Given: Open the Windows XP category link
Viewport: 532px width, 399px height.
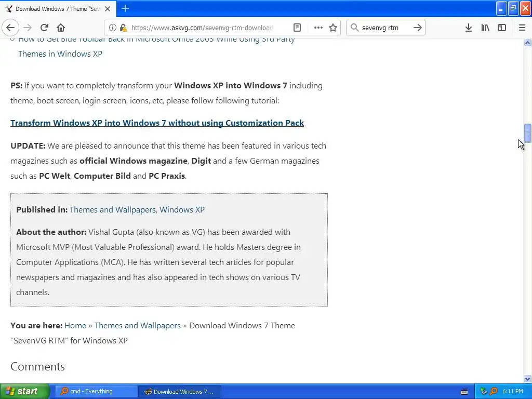Looking at the screenshot, I should pyautogui.click(x=182, y=210).
